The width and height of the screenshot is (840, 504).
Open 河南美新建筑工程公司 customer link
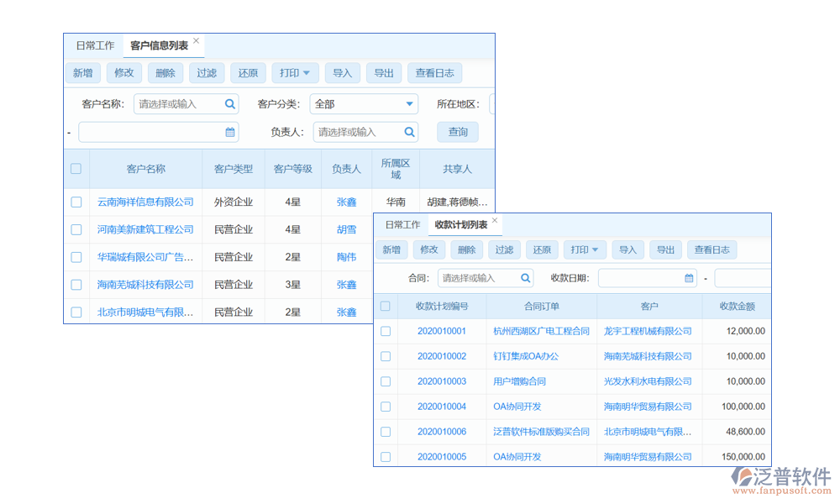[x=145, y=229]
